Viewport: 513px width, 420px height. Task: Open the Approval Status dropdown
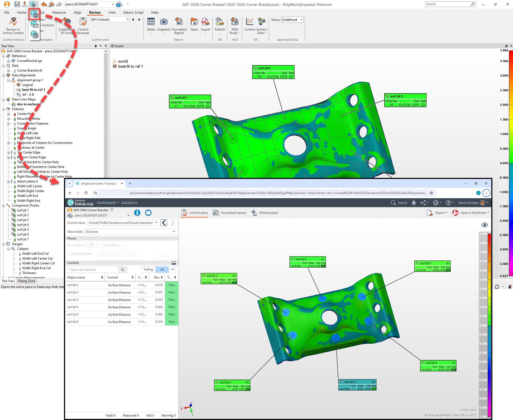pyautogui.click(x=292, y=20)
